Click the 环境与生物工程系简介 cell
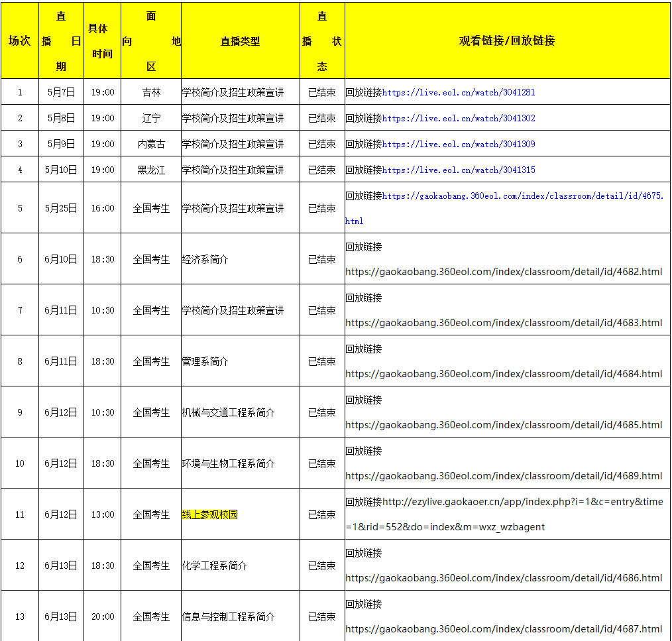 coord(228,463)
